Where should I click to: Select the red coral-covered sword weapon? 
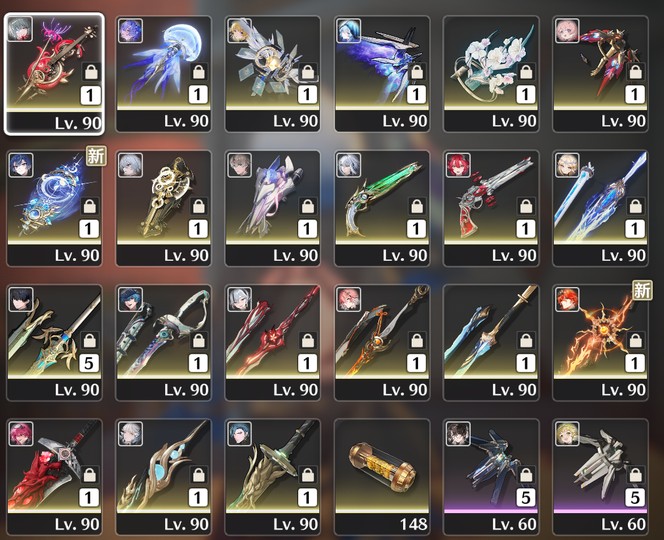[x=54, y=477]
